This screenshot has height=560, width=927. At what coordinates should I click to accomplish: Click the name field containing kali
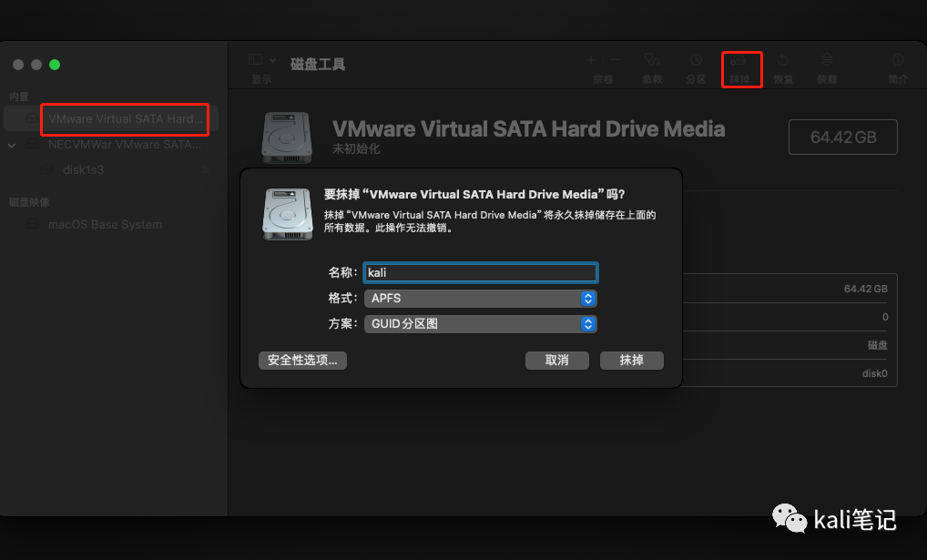[480, 272]
